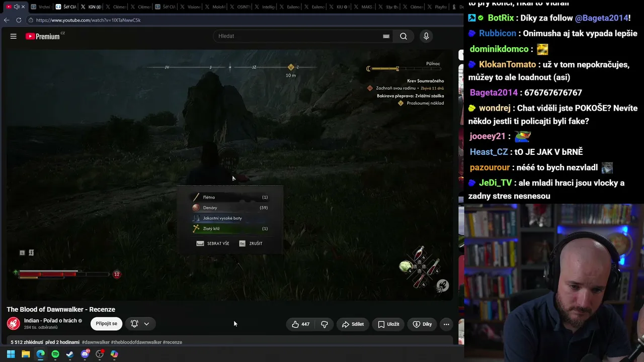Send thanks with the Díky button

[422, 324]
